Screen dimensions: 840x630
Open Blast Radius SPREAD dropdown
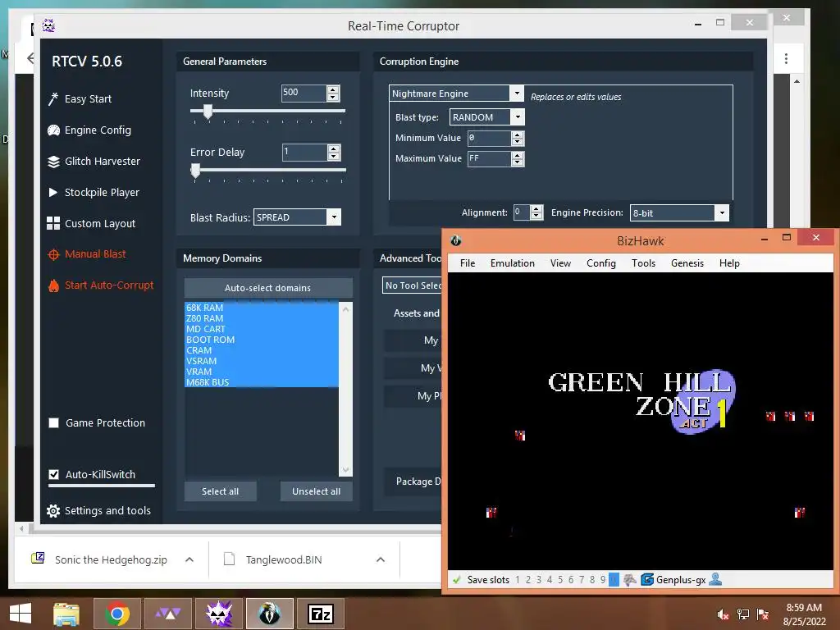pos(335,217)
